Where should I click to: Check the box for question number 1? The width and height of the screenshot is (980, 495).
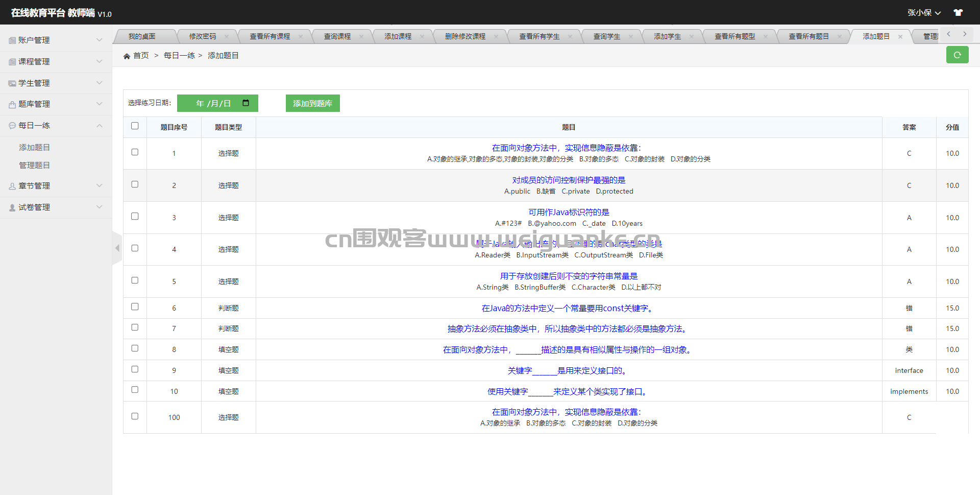tap(135, 152)
